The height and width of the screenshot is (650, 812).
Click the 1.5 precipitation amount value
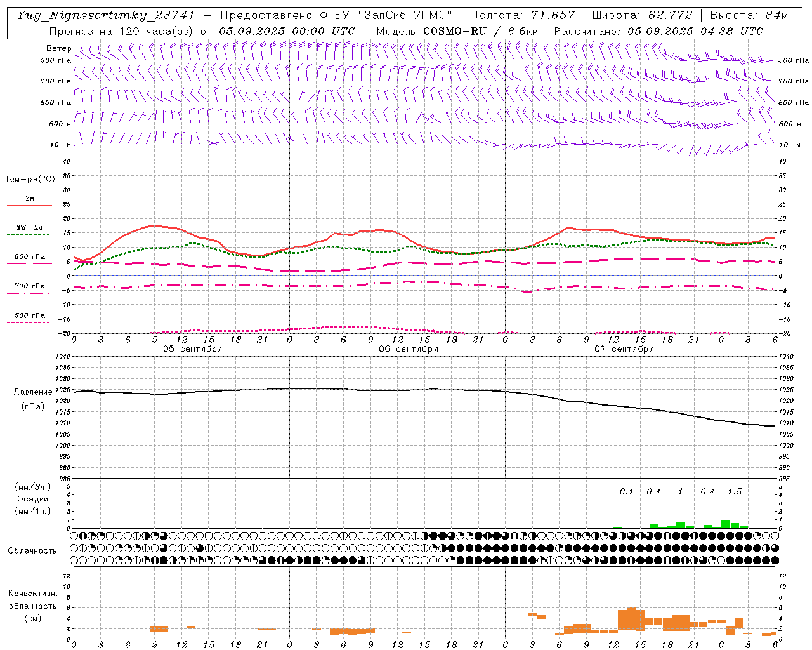[x=735, y=492]
